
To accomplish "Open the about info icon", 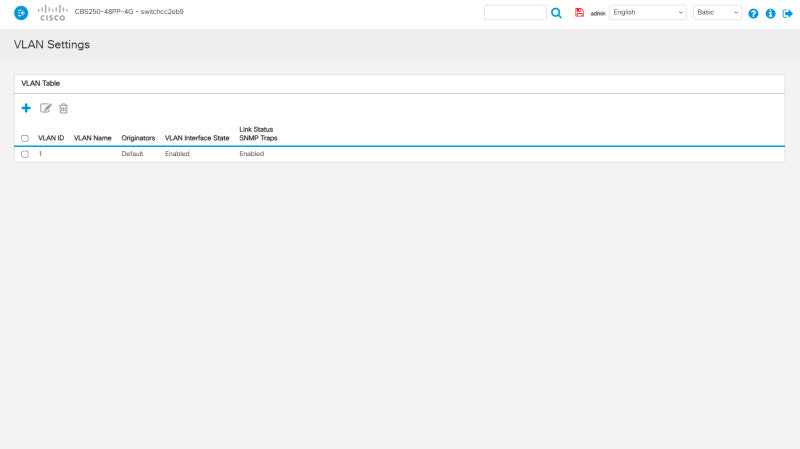I will 770,13.
